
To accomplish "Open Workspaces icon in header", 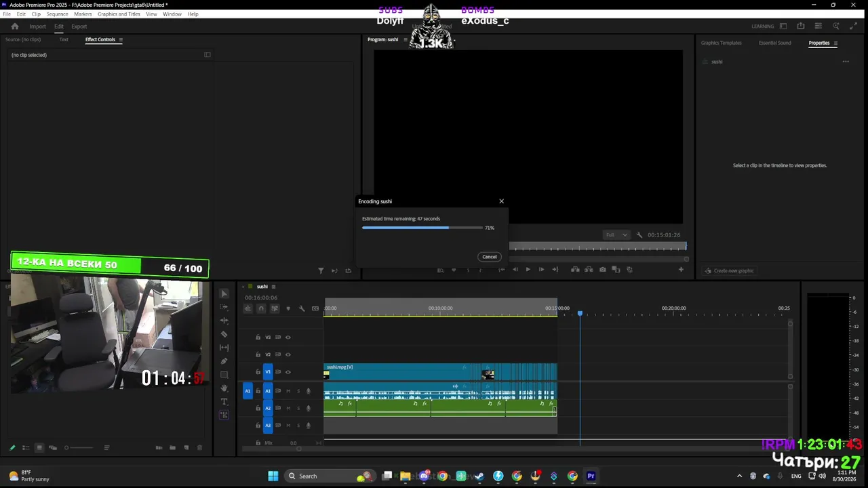I will tap(783, 26).
